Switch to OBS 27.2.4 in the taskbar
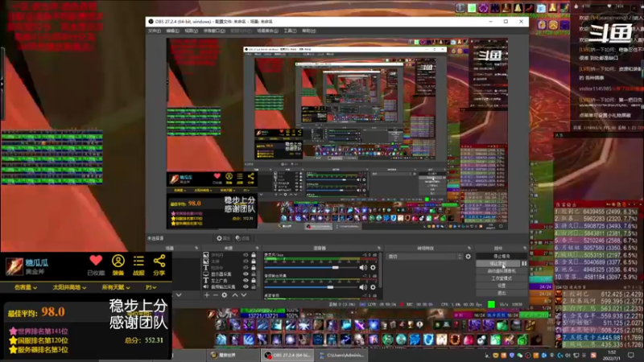 click(x=287, y=355)
